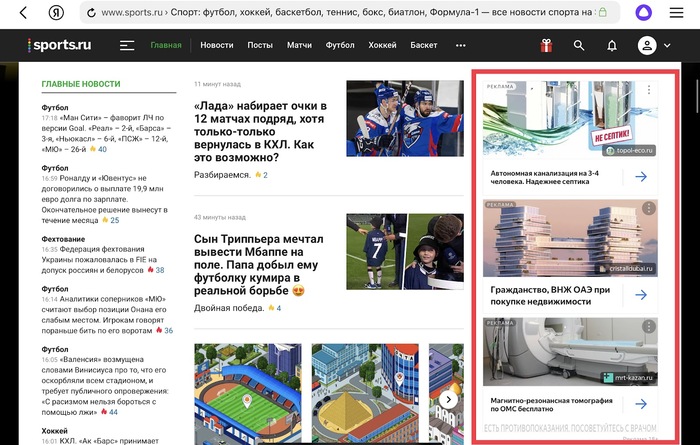
Task: Open the Баскет menu item
Action: pos(424,45)
